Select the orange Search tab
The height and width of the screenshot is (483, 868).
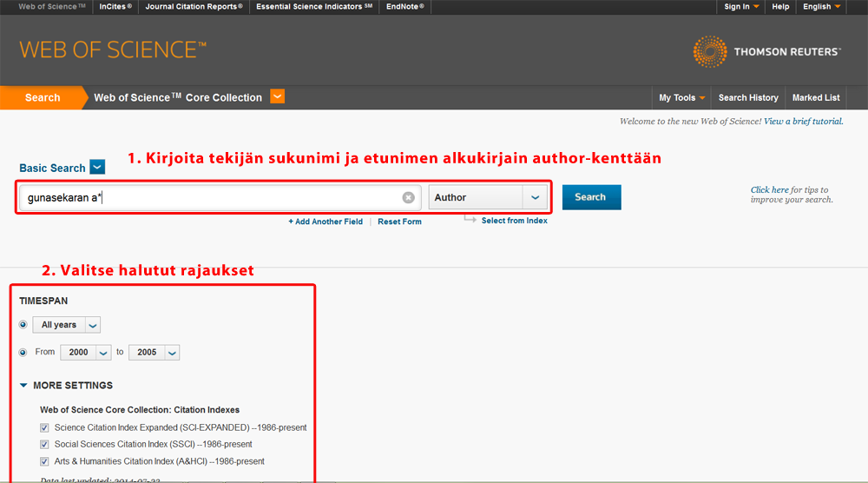(x=43, y=97)
